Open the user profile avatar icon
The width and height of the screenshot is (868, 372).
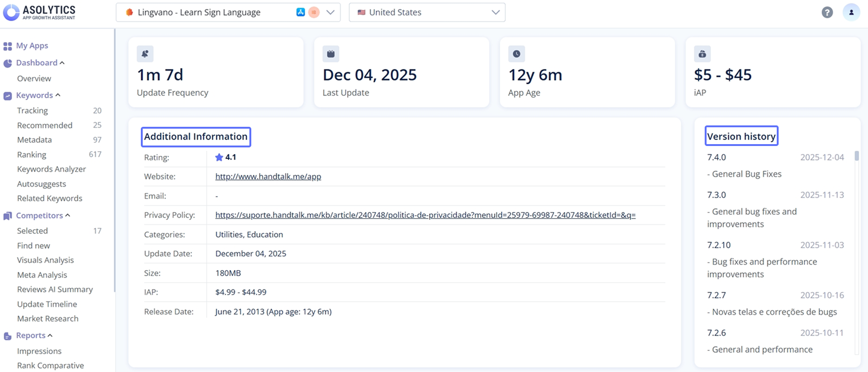[x=851, y=13]
